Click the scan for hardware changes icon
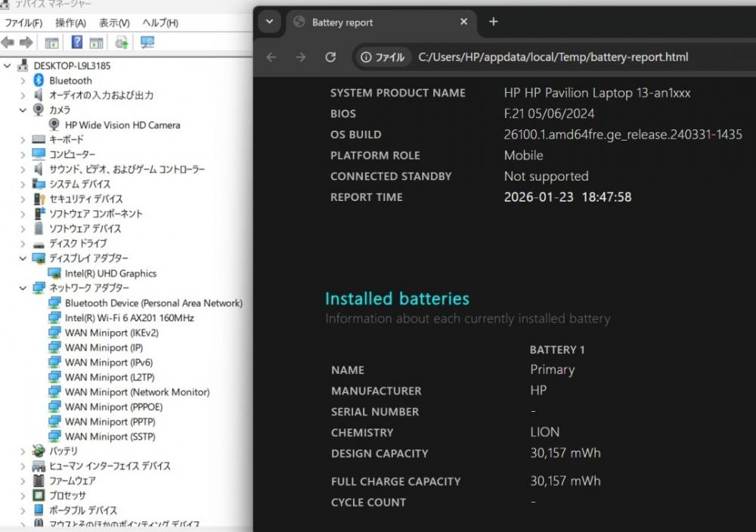The height and width of the screenshot is (532, 756). coord(147,42)
